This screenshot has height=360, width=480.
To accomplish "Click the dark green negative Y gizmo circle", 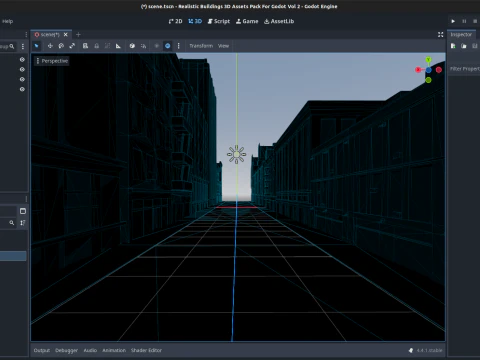I will click(x=428, y=80).
